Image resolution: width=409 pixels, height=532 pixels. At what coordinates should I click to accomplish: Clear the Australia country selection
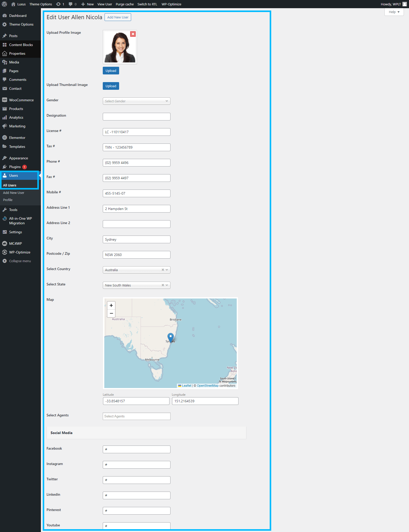tap(163, 270)
